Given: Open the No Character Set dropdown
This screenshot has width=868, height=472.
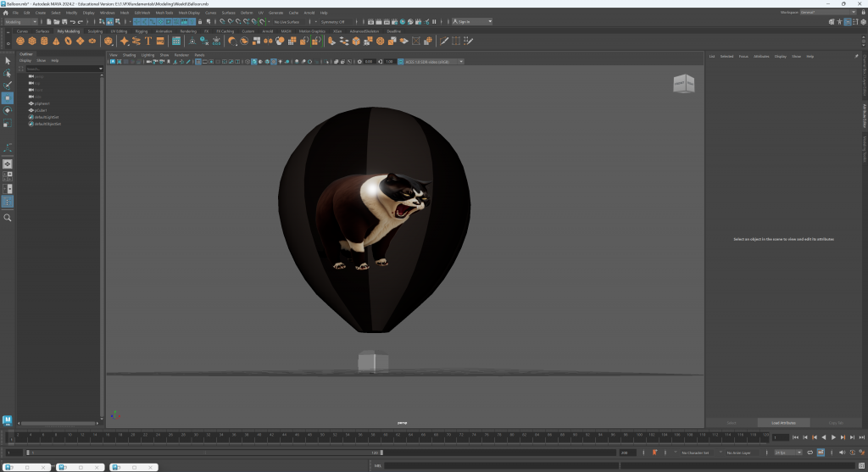Looking at the screenshot, I should pos(695,453).
